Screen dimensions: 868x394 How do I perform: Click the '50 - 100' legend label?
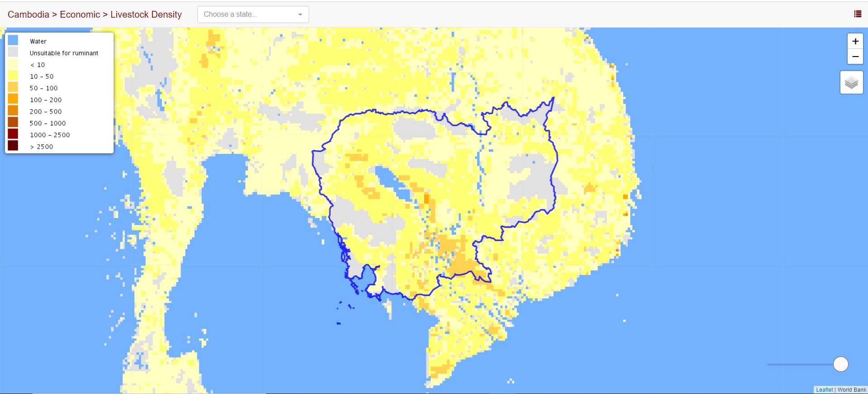coord(43,88)
